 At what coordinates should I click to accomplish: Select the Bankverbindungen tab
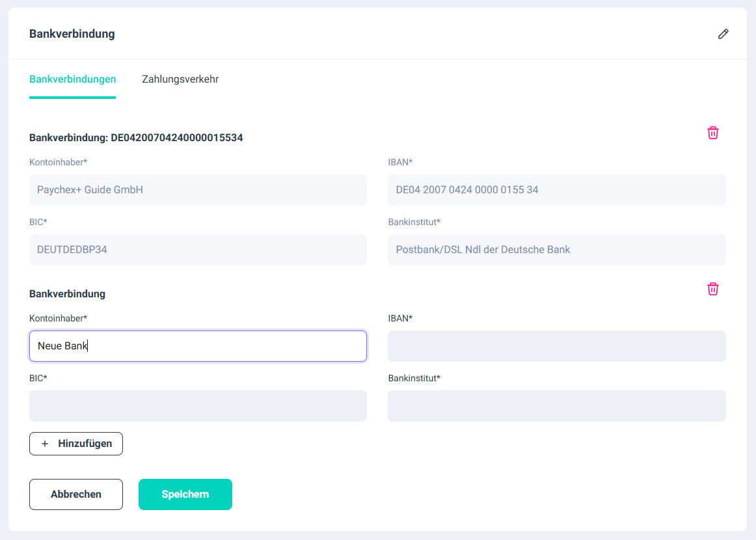coord(72,79)
